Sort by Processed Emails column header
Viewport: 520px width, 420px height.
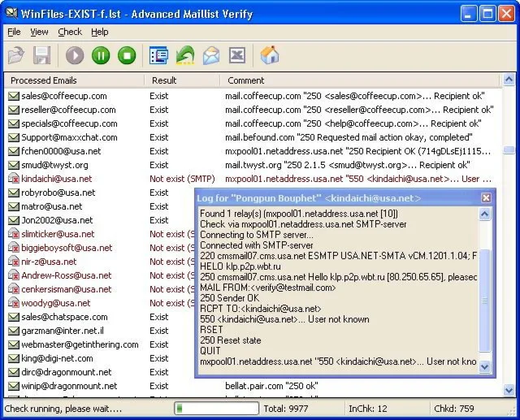[43, 80]
